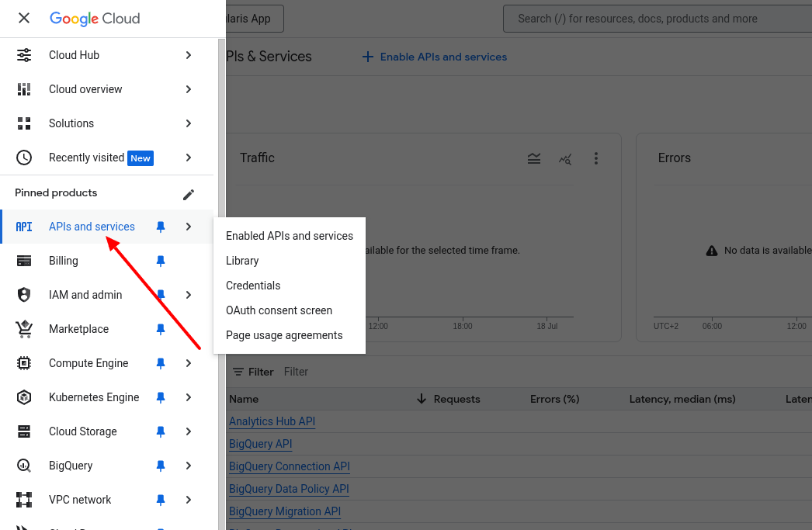Click the Cloud Hub sliders icon
This screenshot has width=812, height=530.
point(24,55)
